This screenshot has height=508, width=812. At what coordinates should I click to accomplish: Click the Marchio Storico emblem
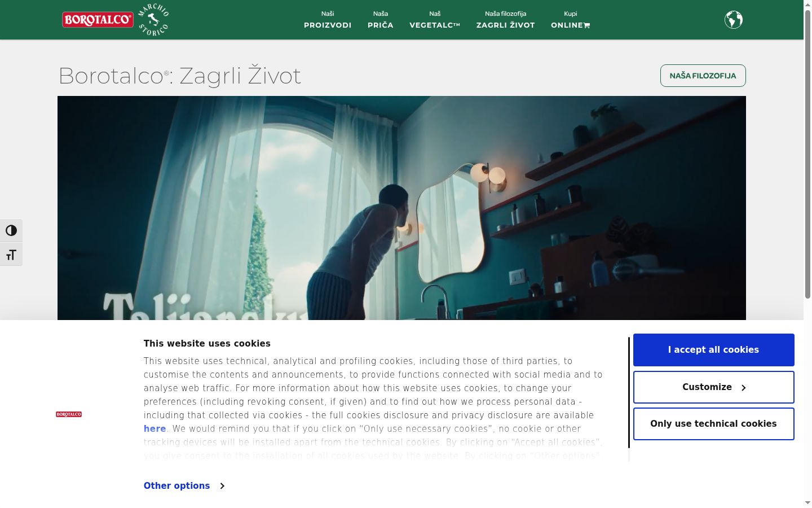click(x=153, y=20)
